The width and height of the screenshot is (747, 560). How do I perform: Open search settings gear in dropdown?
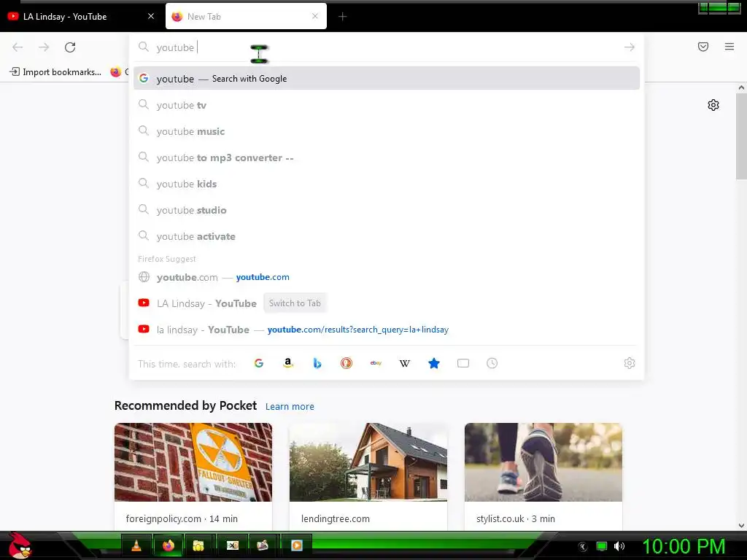coord(630,363)
